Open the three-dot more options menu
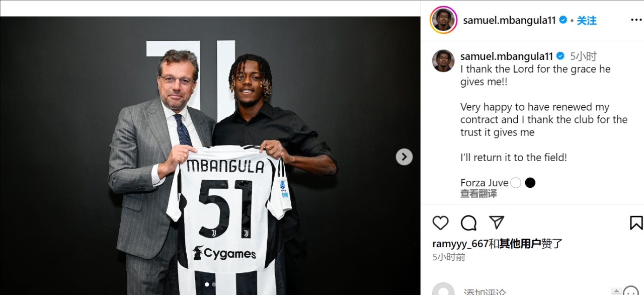Image resolution: width=644 pixels, height=295 pixels. [636, 20]
